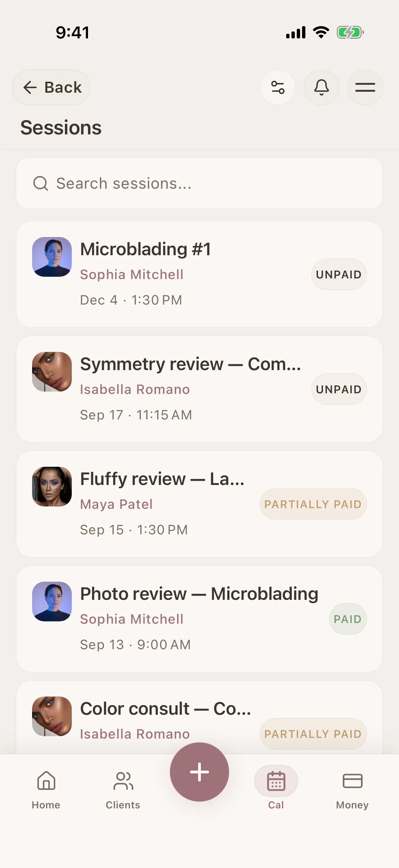The image size is (399, 868).
Task: Tap the PAID status badge
Action: pos(347,619)
